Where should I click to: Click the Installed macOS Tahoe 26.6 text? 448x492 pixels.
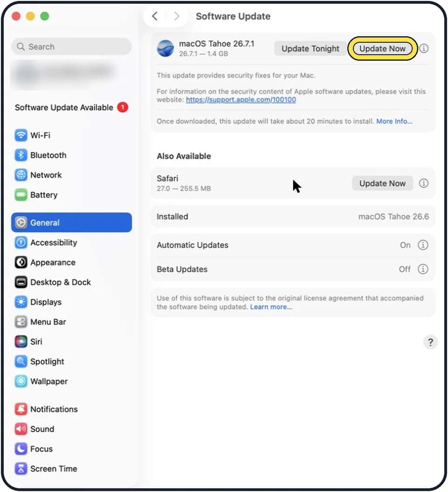pos(393,217)
